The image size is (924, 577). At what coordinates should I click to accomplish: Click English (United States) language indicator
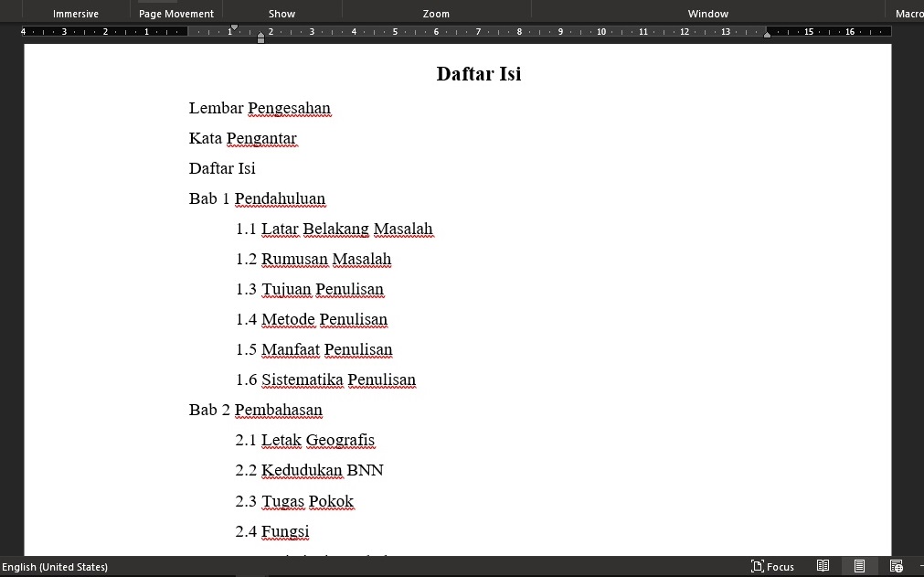(55, 567)
